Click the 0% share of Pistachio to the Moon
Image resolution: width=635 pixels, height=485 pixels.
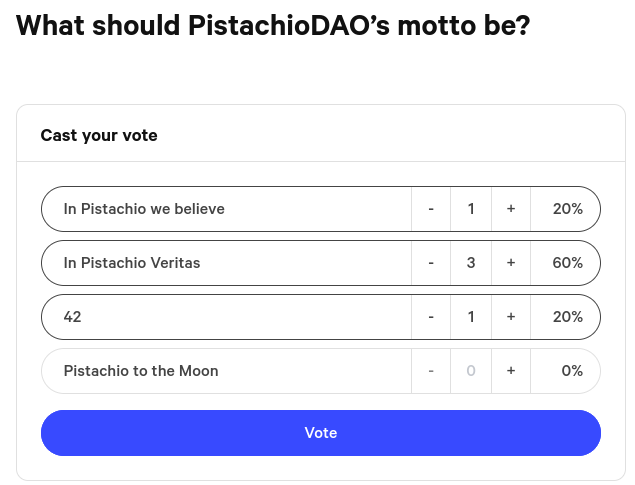(x=571, y=371)
